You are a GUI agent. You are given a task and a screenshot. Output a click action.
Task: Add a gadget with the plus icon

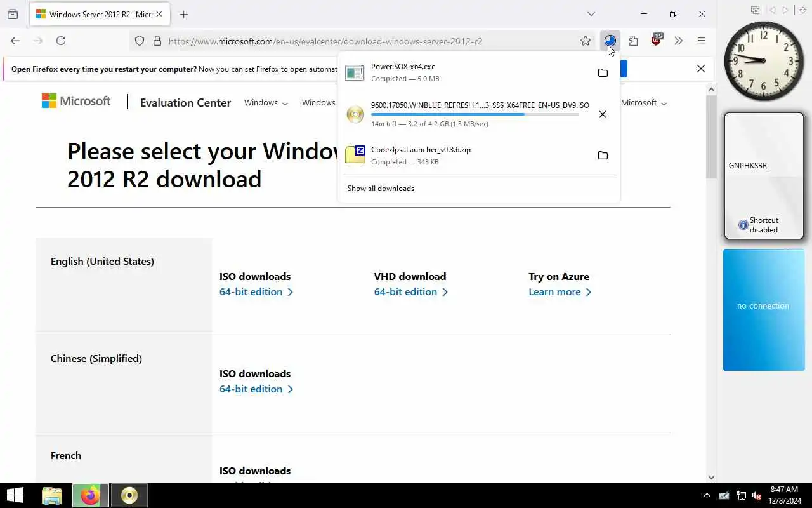pos(803,10)
